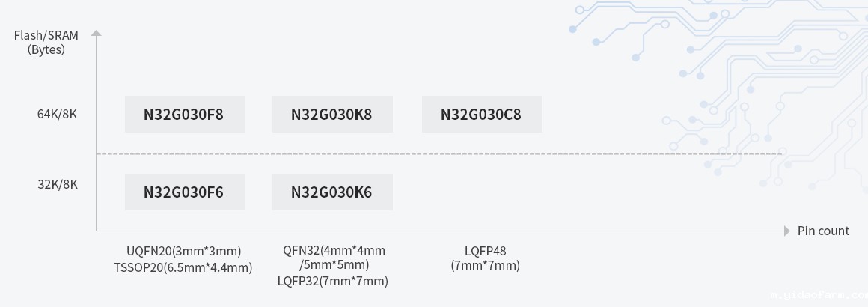Click the /5mm*5mm) size text
This screenshot has width=868, height=307.
point(334,264)
